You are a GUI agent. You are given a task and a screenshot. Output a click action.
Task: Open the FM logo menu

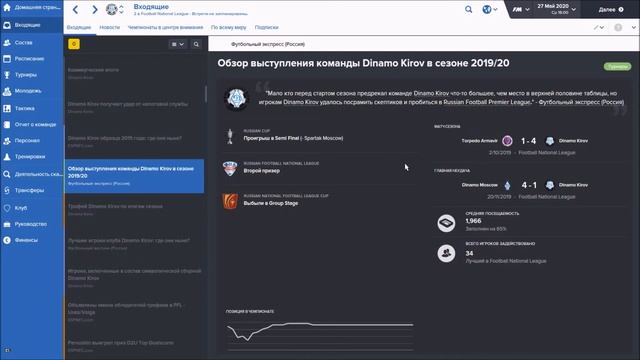[521, 9]
